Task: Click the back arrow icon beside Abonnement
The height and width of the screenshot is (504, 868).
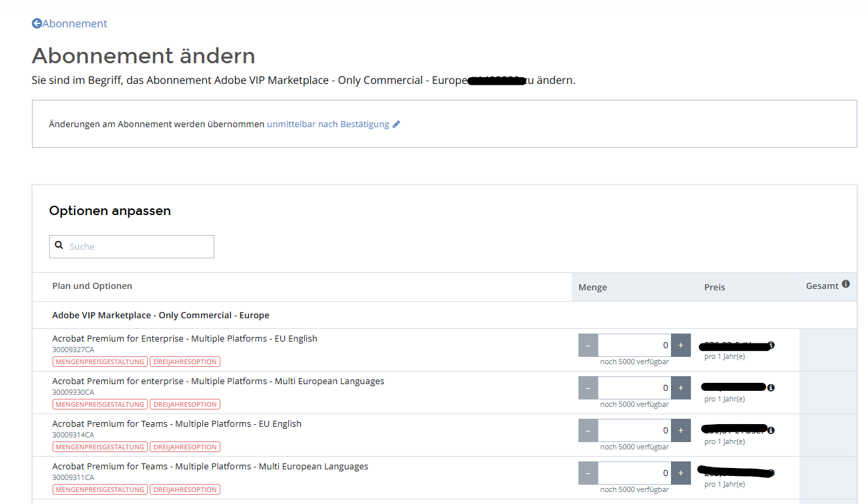Action: 37,23
